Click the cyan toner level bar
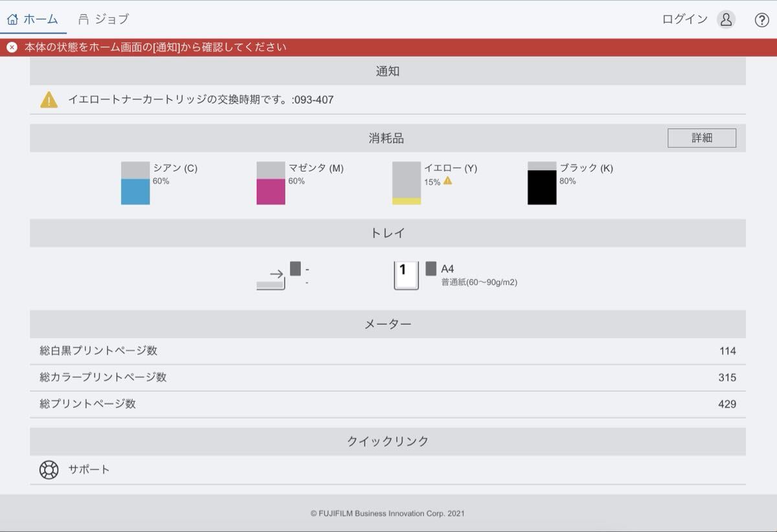Image resolution: width=777 pixels, height=532 pixels. coord(135,183)
